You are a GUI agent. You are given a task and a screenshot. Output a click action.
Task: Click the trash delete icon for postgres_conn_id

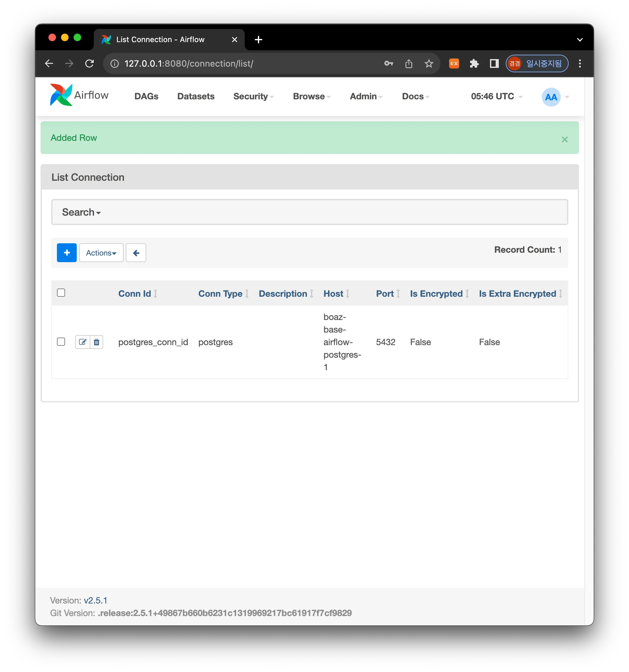[96, 342]
